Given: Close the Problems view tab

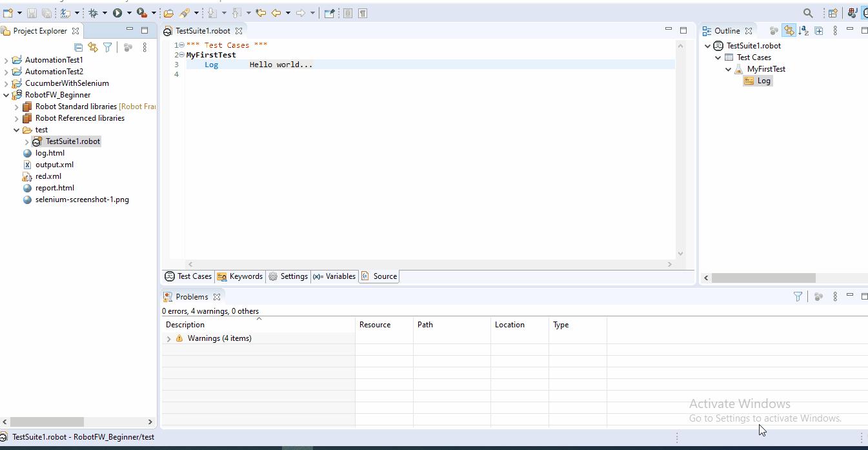Looking at the screenshot, I should pos(217,297).
